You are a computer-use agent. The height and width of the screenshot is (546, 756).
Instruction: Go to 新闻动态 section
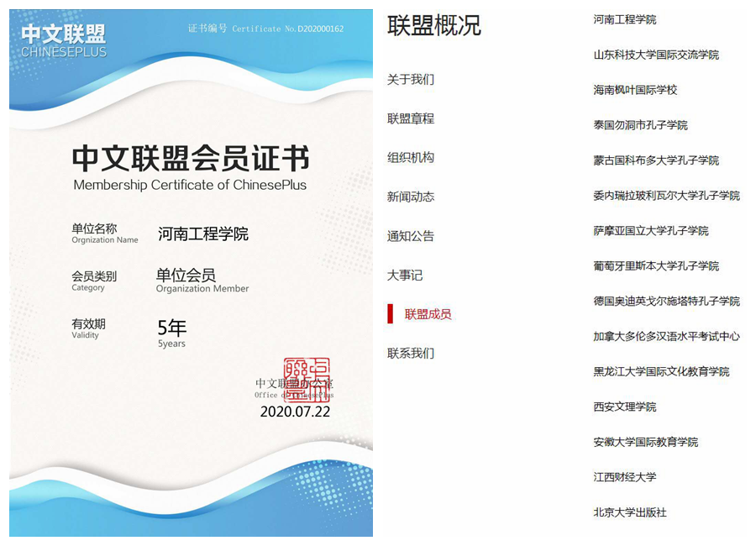[410, 197]
